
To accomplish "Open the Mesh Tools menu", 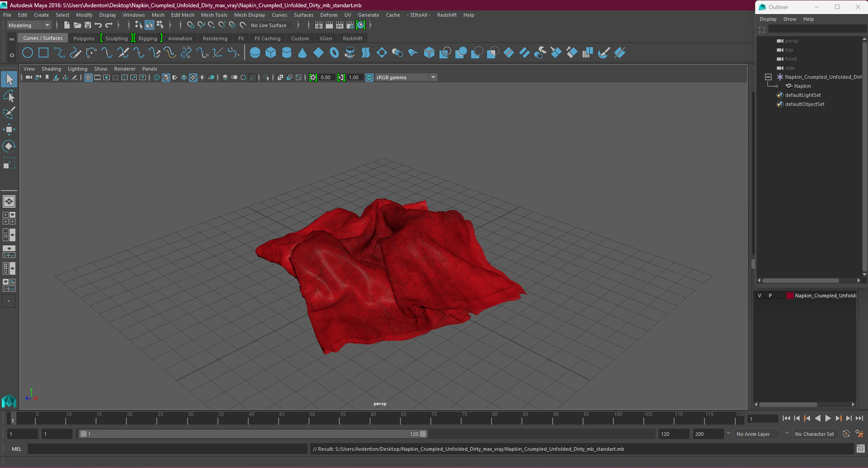I will (214, 15).
